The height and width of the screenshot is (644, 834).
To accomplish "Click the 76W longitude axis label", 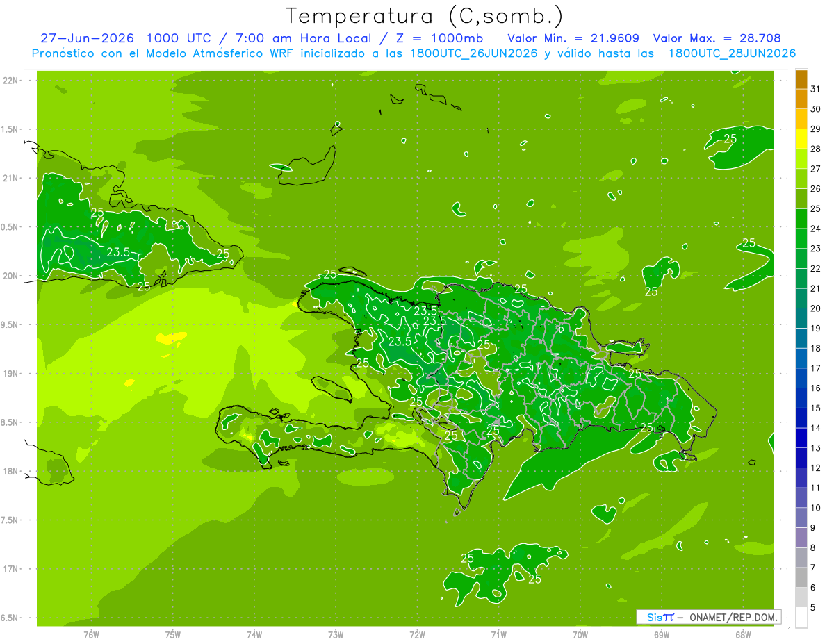I will coord(91,634).
